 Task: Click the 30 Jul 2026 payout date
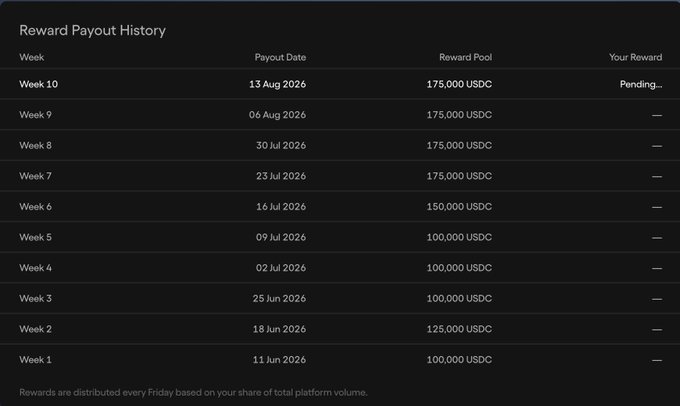(281, 145)
